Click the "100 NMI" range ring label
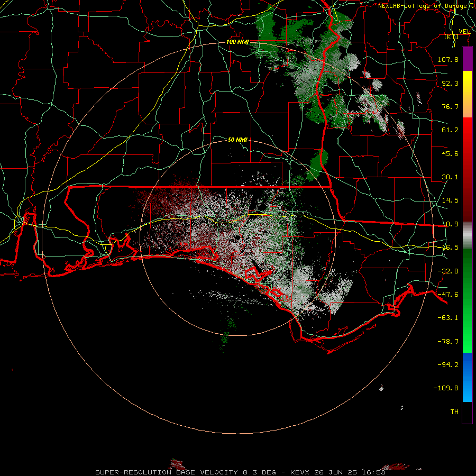The image size is (476, 476). pos(237,42)
